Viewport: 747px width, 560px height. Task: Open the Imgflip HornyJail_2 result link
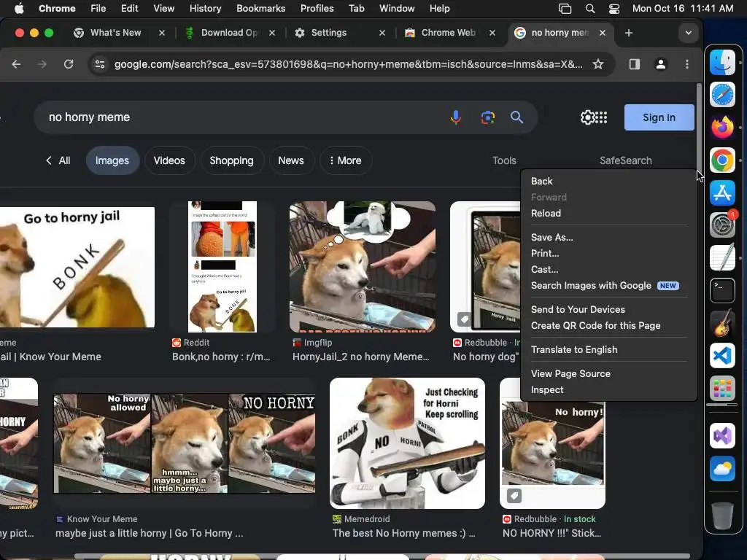click(x=360, y=357)
